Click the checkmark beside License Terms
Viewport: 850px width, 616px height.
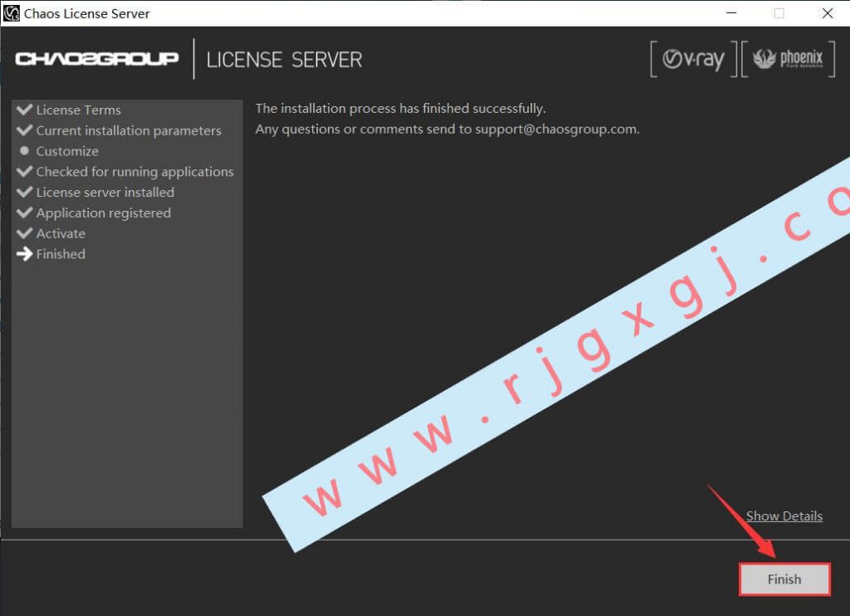24,110
